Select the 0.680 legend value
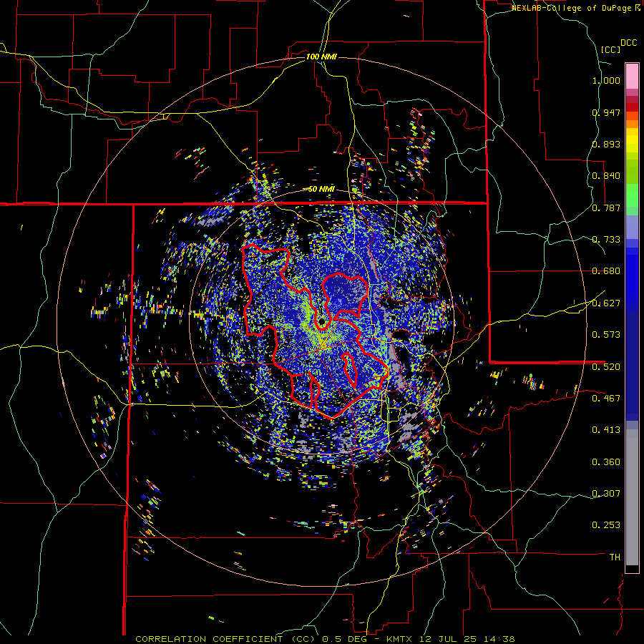The image size is (644, 644). (x=606, y=271)
